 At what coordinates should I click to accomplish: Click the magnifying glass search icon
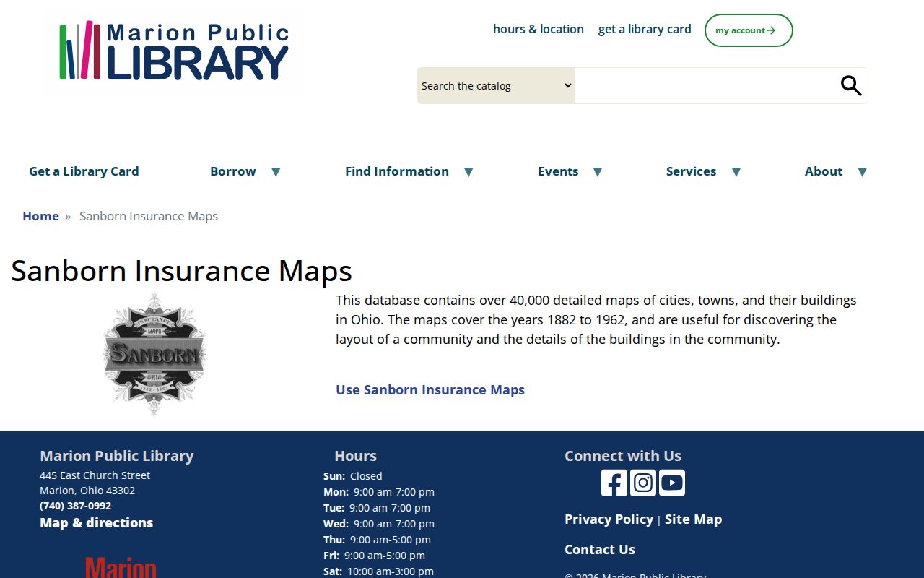click(851, 86)
